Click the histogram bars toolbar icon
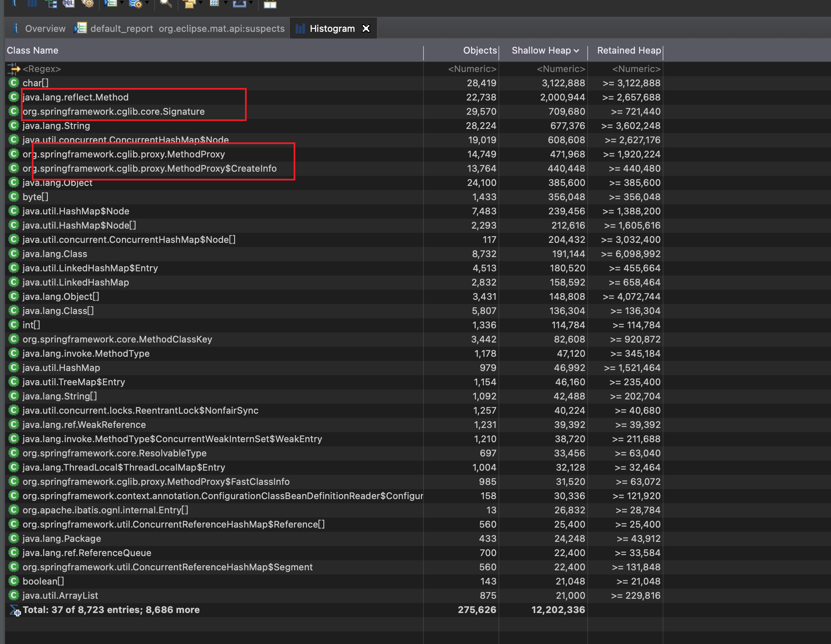The height and width of the screenshot is (644, 831). pos(32,3)
